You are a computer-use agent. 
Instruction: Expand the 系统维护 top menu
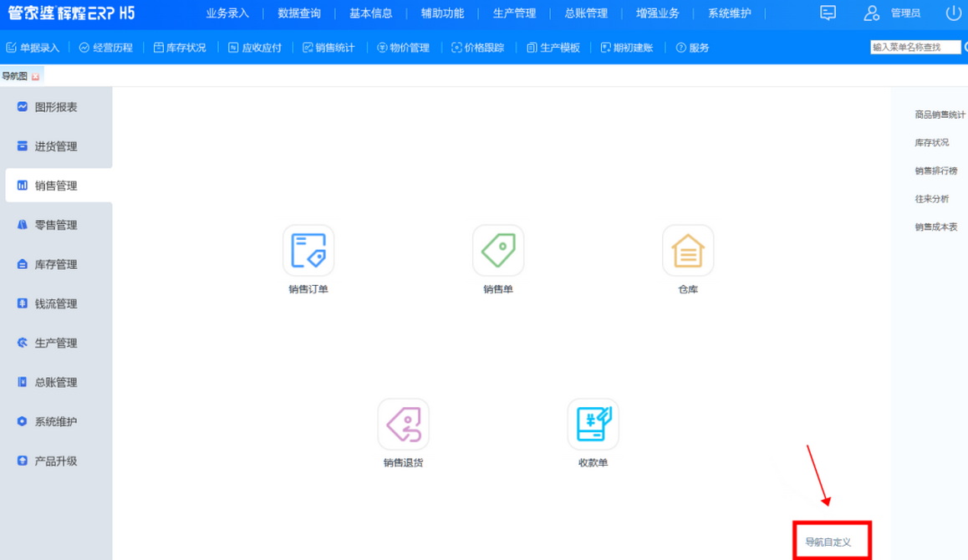coord(729,13)
